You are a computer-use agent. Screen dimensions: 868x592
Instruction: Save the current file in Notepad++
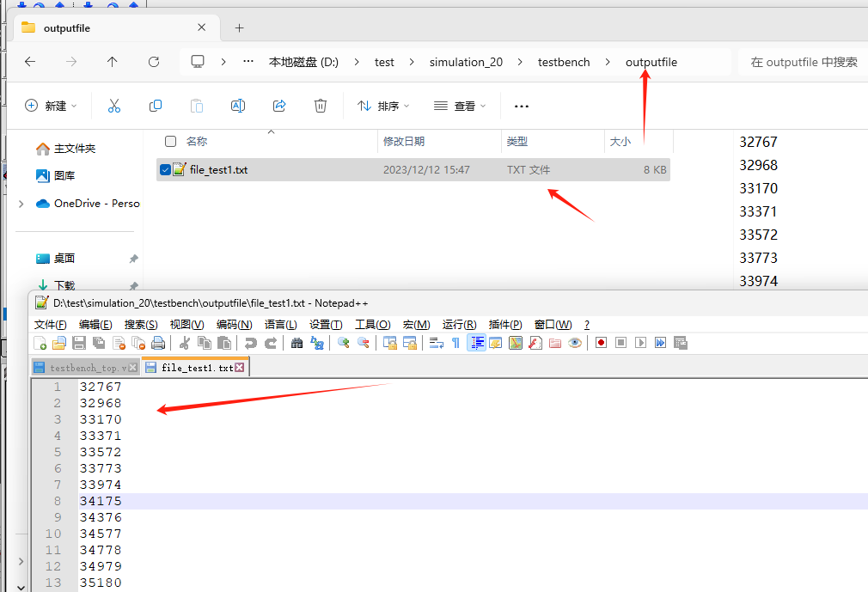pyautogui.click(x=77, y=343)
